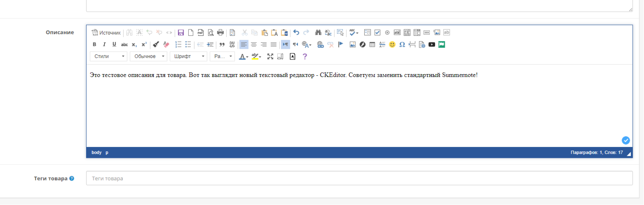The image size is (644, 205).
Task: Toggle underline formatting
Action: point(114,45)
